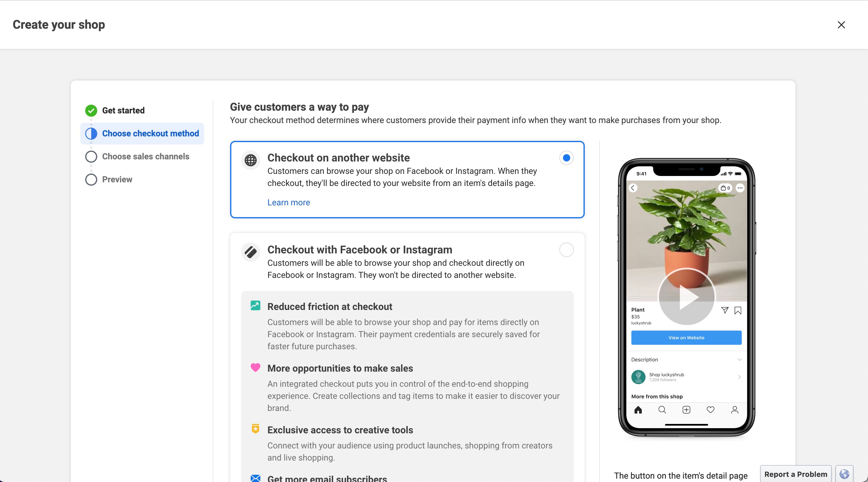Click the heart more opportunities icon
The width and height of the screenshot is (868, 482).
254,367
